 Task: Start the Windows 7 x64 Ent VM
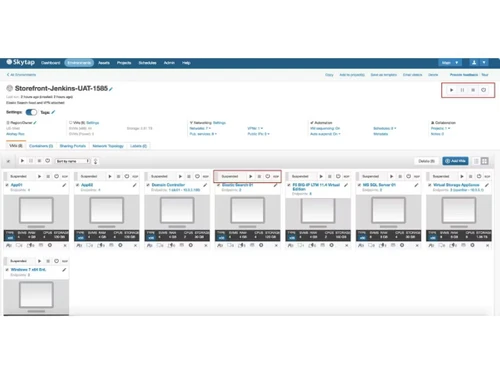[x=39, y=261]
